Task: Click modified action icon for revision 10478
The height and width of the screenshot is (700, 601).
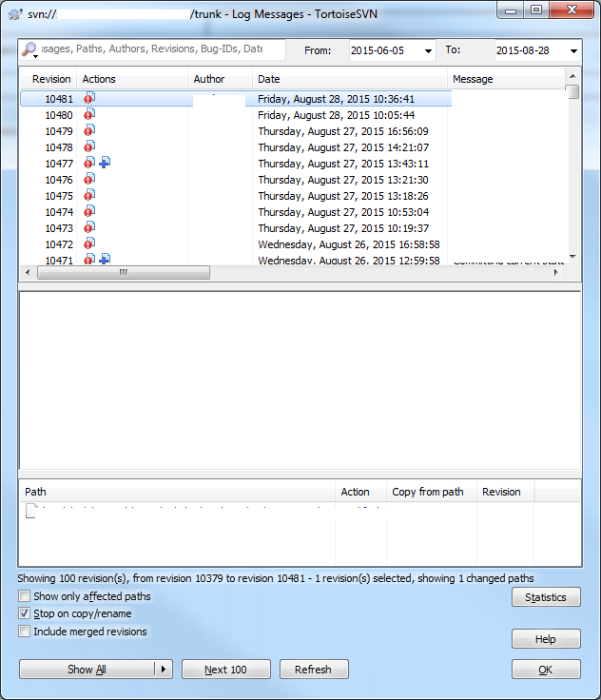Action: pos(89,146)
